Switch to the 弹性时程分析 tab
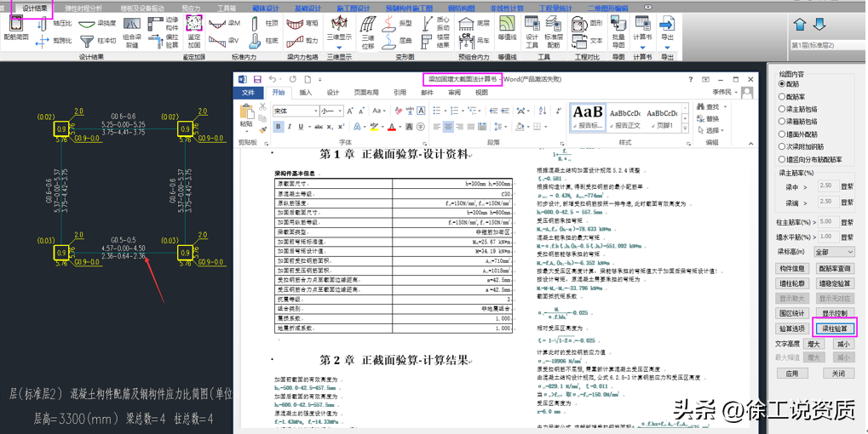Screen dimensions: 868x434 [83, 9]
